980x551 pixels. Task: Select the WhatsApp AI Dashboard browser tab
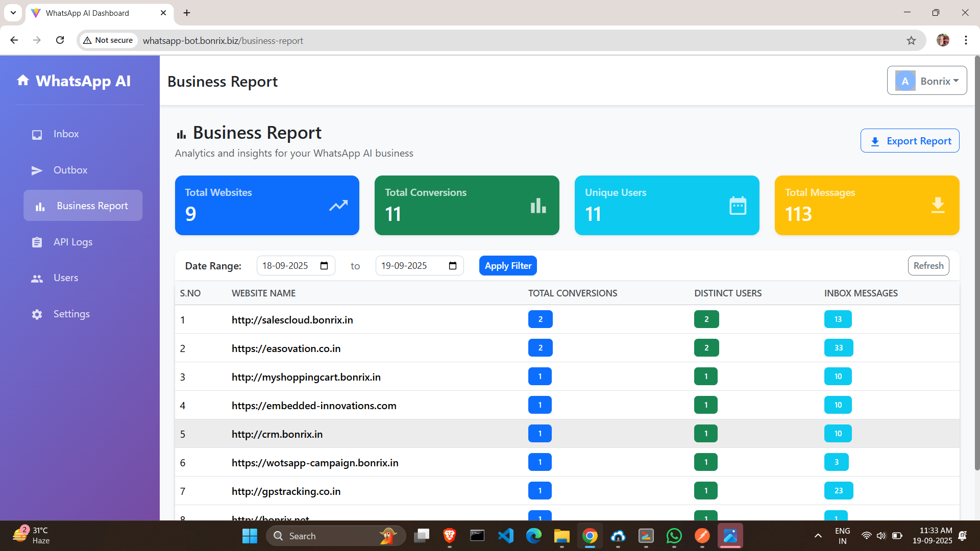point(92,13)
